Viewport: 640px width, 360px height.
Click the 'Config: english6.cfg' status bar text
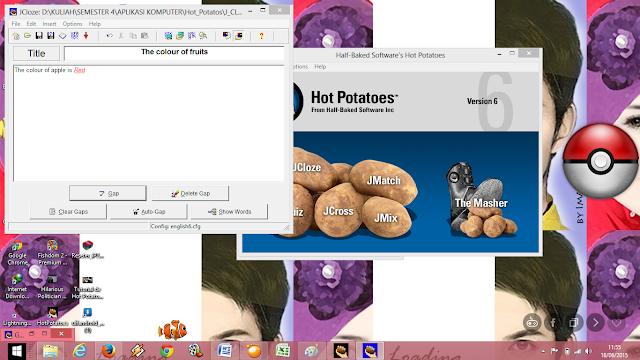coord(176,226)
